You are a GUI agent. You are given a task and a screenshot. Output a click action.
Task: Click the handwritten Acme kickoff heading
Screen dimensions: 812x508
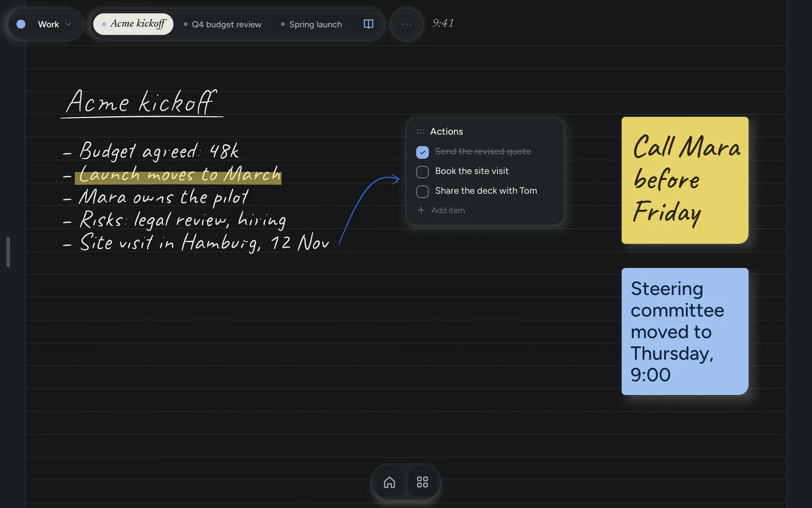142,102
